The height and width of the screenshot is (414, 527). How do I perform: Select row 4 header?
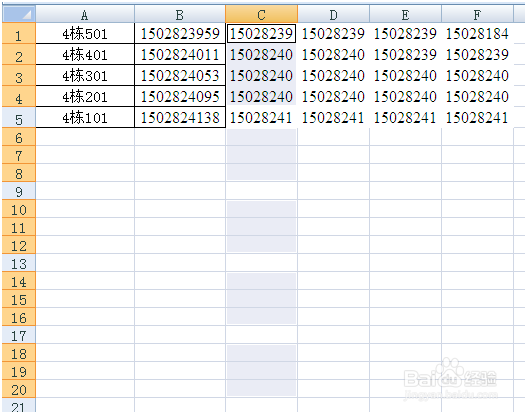(19, 96)
